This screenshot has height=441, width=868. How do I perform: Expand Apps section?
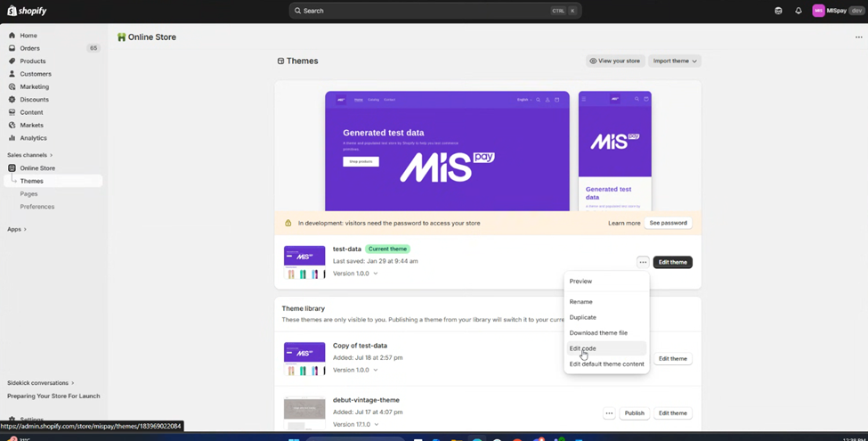(17, 229)
